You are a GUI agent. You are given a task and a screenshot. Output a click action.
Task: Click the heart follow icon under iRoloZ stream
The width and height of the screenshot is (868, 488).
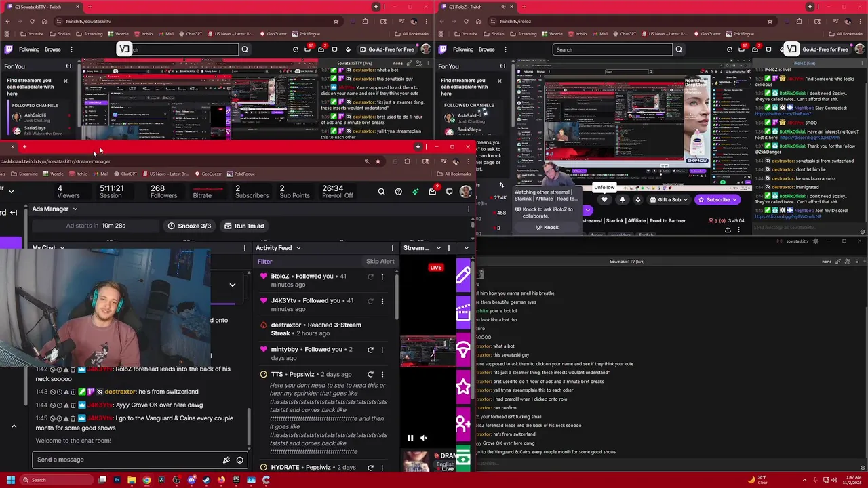pos(604,199)
